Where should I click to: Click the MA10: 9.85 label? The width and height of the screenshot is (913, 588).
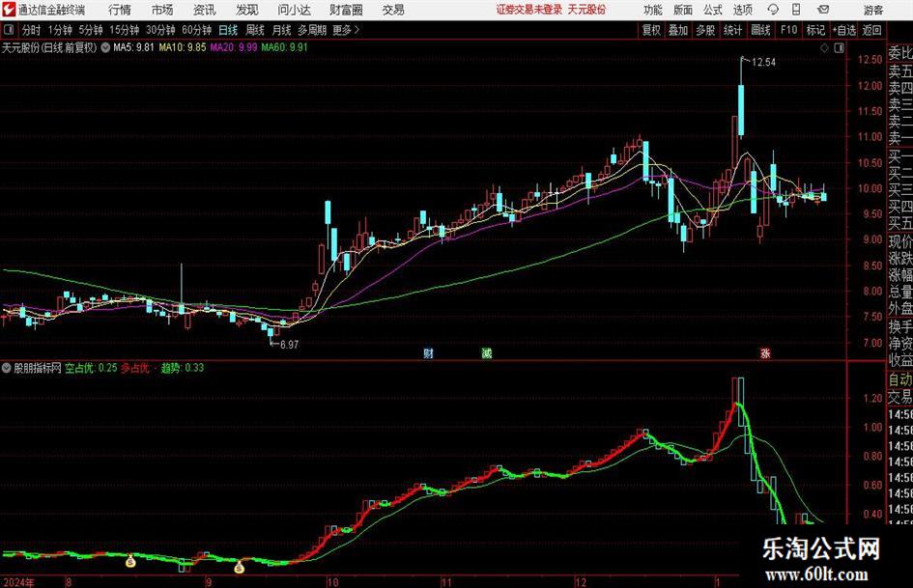click(183, 47)
